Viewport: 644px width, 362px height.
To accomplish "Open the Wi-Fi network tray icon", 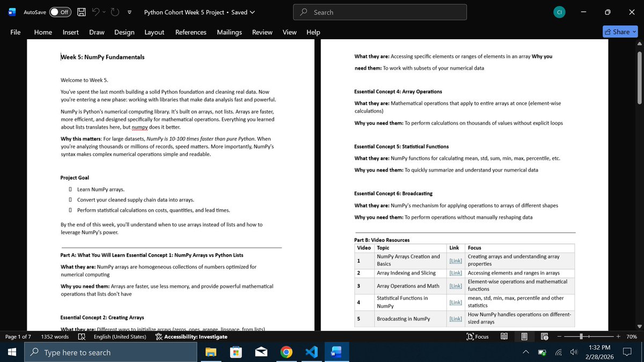I will coord(558,352).
